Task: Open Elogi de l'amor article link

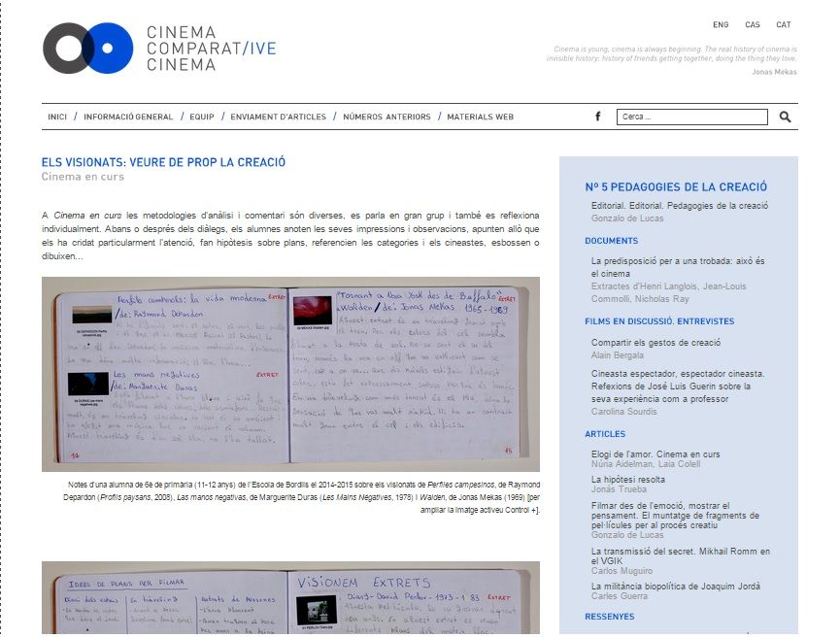Action: tap(655, 453)
